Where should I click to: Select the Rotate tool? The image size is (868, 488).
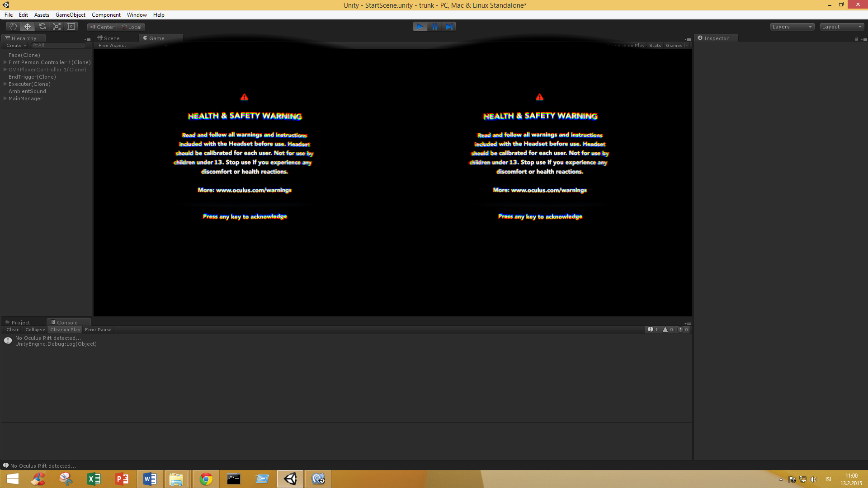pos(42,27)
